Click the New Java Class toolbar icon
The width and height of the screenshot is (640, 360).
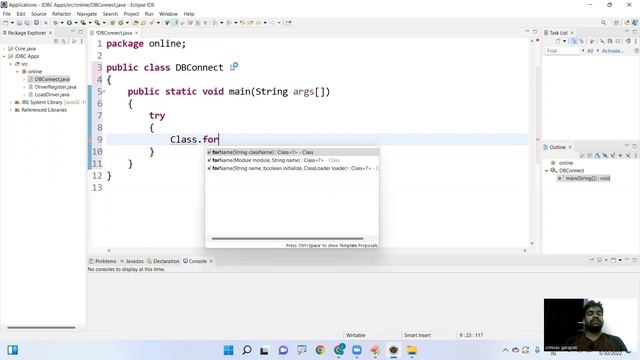[x=121, y=22]
